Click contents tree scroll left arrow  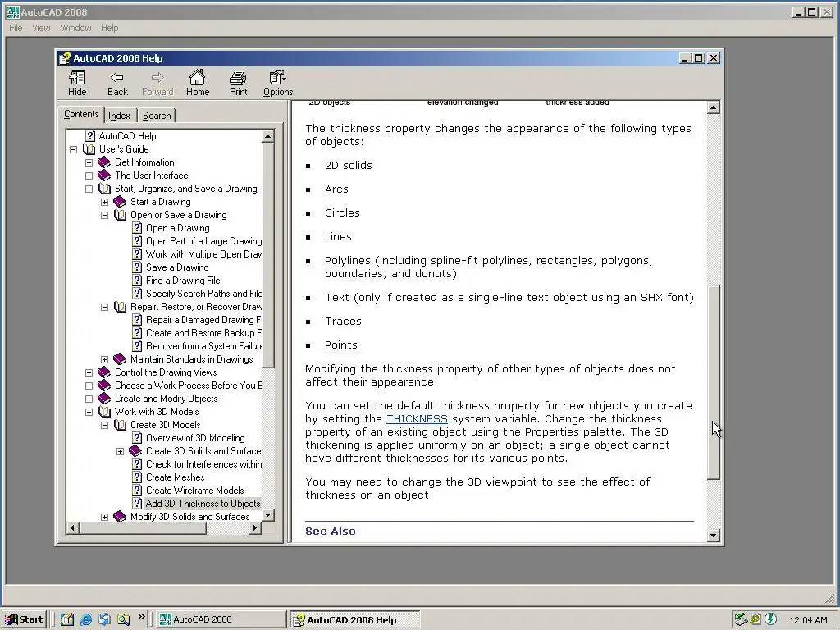[72, 528]
